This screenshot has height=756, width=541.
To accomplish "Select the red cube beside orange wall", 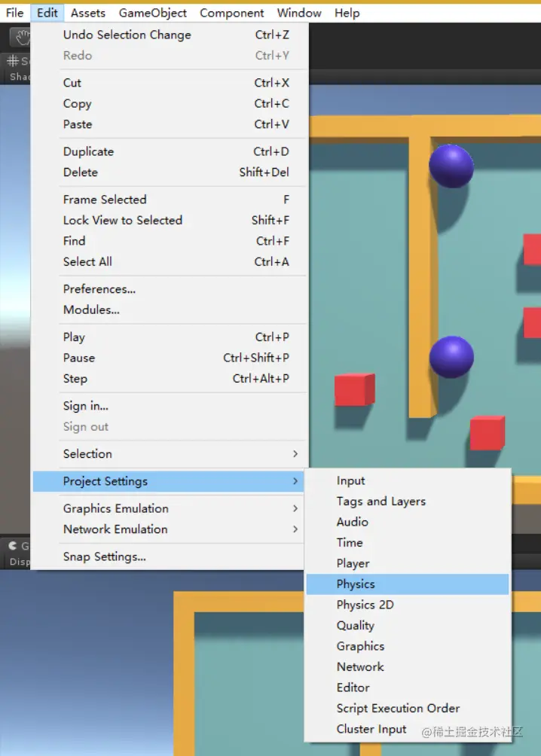I will (x=355, y=389).
